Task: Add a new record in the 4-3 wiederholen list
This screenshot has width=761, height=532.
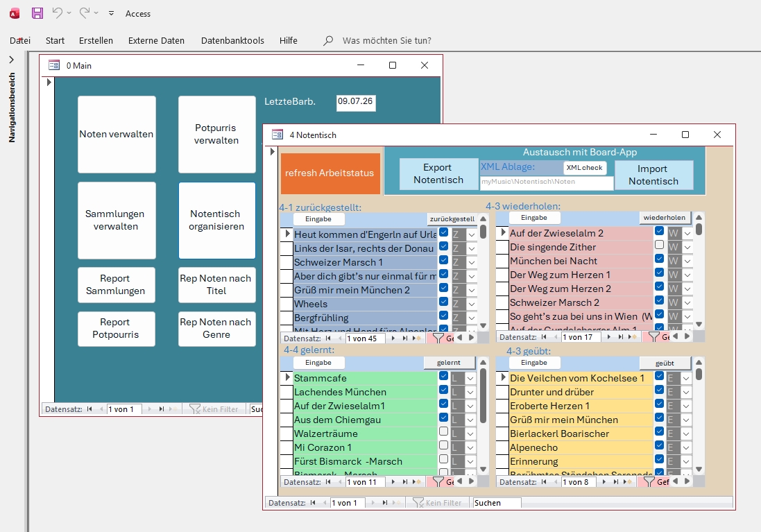Action: click(632, 337)
